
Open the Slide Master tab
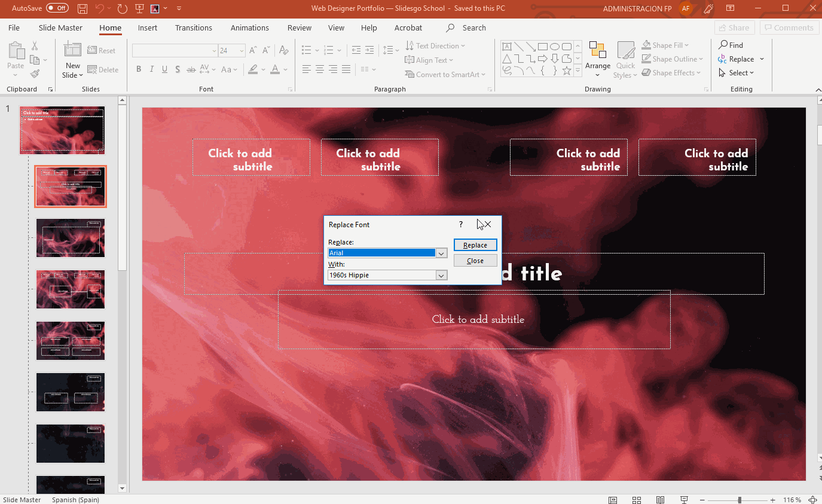pos(60,28)
